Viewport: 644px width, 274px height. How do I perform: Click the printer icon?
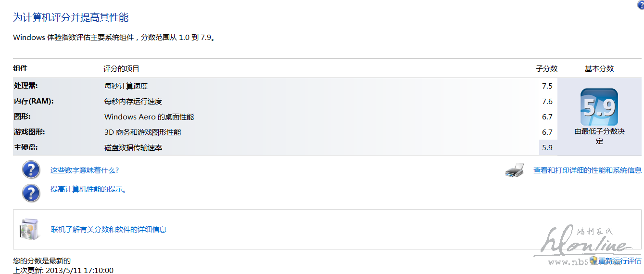[x=515, y=170]
